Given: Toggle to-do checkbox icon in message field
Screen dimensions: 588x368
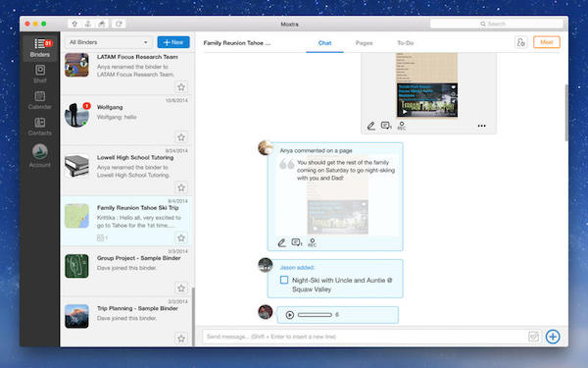Looking at the screenshot, I should tap(534, 337).
